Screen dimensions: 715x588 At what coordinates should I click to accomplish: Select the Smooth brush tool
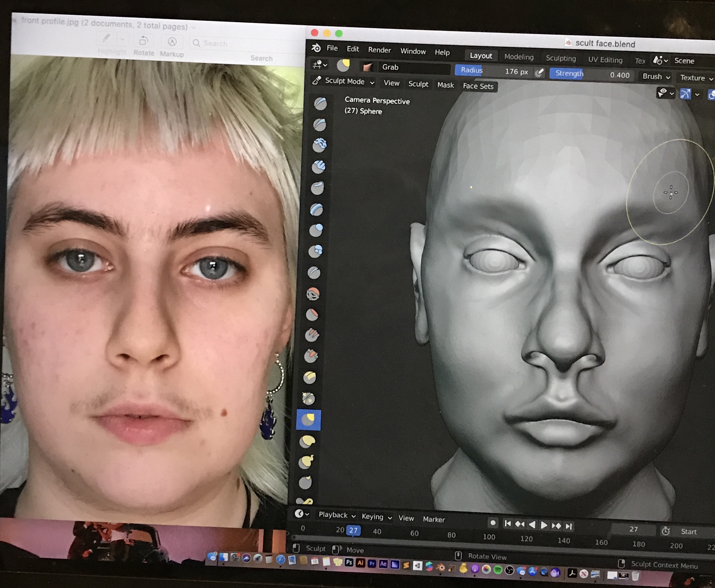pos(313,294)
